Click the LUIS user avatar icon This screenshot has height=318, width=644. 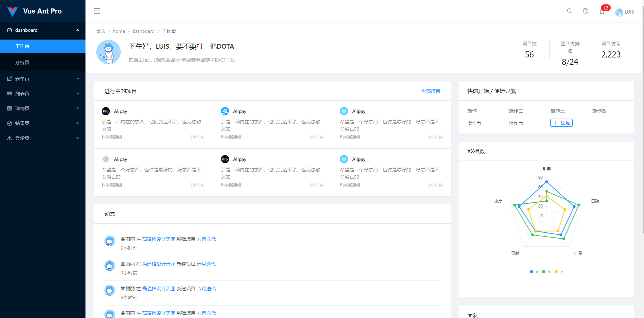(619, 12)
